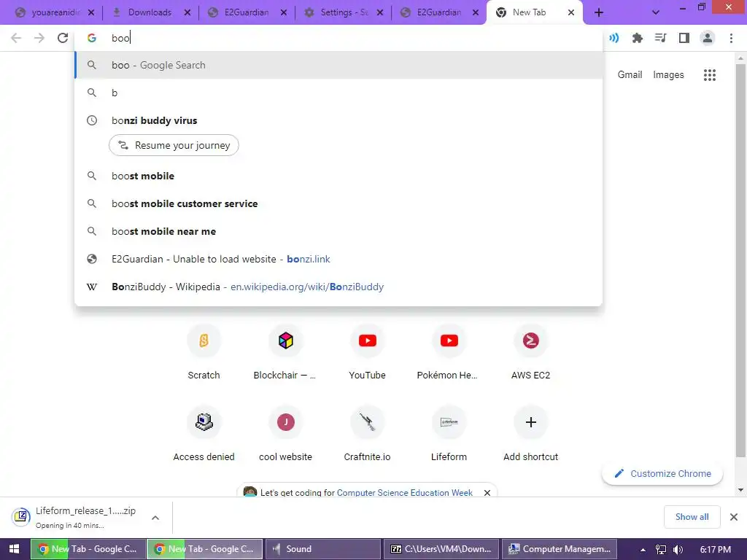Choose the 'boost mobile' suggestion

(338, 176)
